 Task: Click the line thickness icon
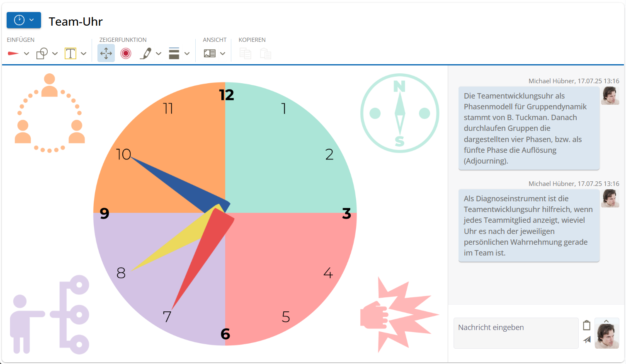[x=174, y=53]
